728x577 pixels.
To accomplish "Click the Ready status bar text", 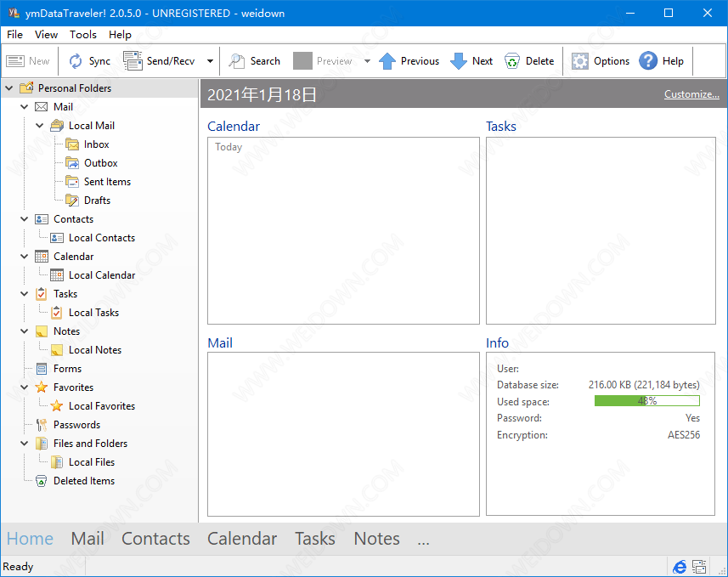I will click(x=18, y=567).
